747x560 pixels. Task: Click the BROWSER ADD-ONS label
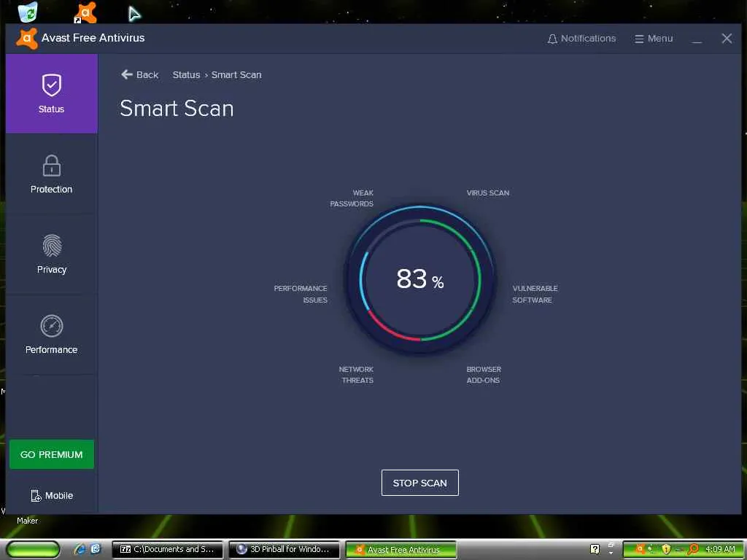[484, 375]
